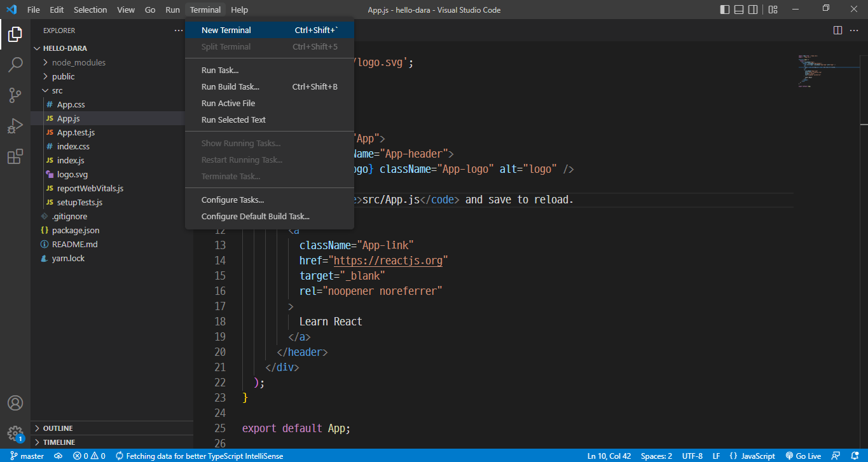Change encoding via UTF-8 status item

[692, 456]
